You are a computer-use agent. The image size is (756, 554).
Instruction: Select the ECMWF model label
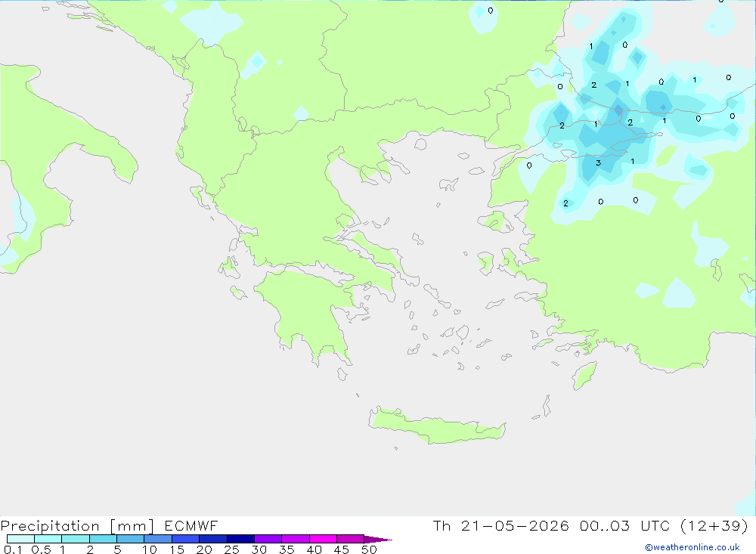(191, 525)
